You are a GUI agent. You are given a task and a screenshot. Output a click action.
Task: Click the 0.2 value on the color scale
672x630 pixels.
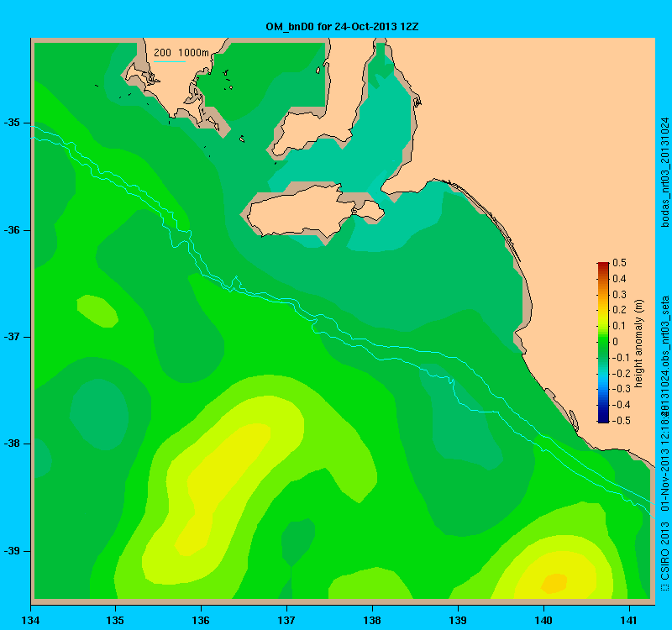[619, 310]
